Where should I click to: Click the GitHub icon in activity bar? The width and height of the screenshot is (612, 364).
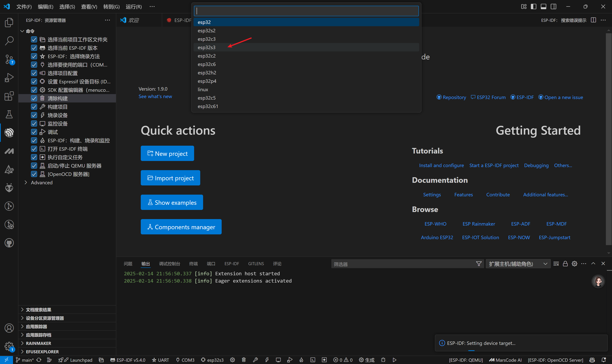[9, 243]
